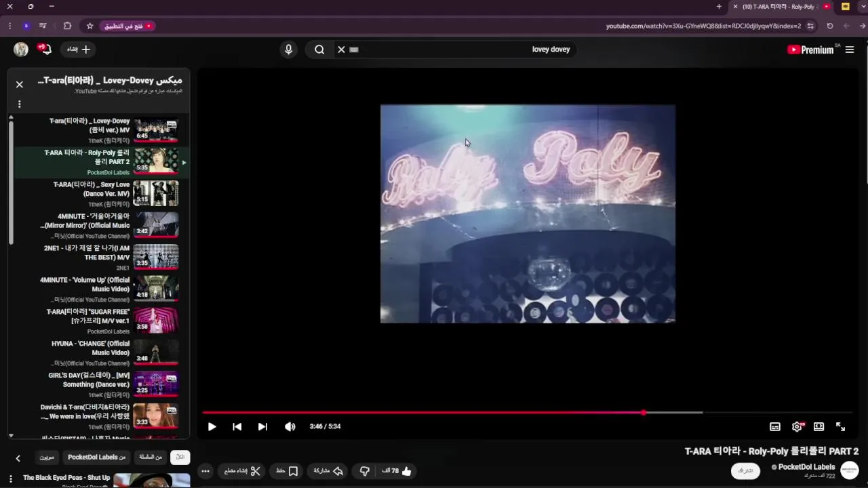
Task: Open browser media control icon
Action: (43, 26)
